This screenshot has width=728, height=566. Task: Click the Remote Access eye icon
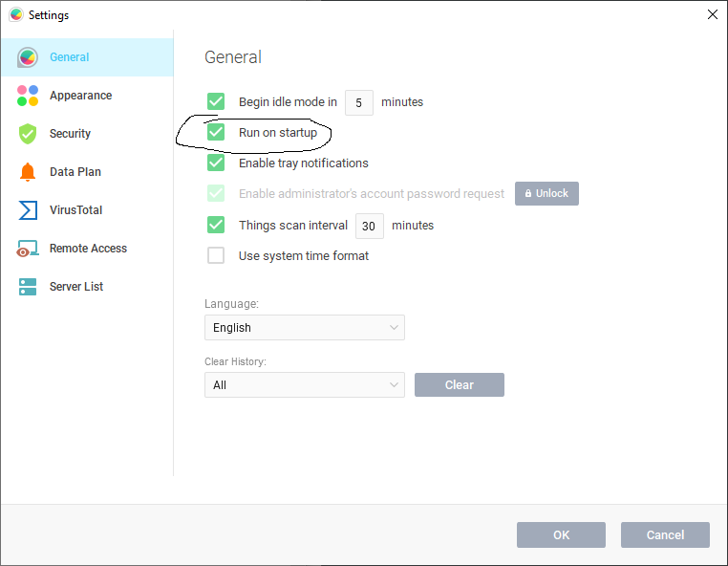[28, 249]
